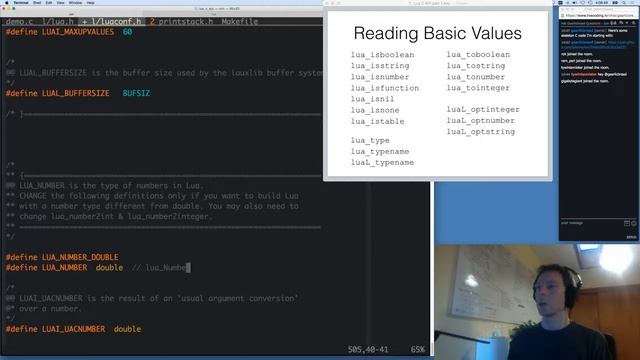Click 'lua_isboolean' on the slide

click(x=382, y=55)
